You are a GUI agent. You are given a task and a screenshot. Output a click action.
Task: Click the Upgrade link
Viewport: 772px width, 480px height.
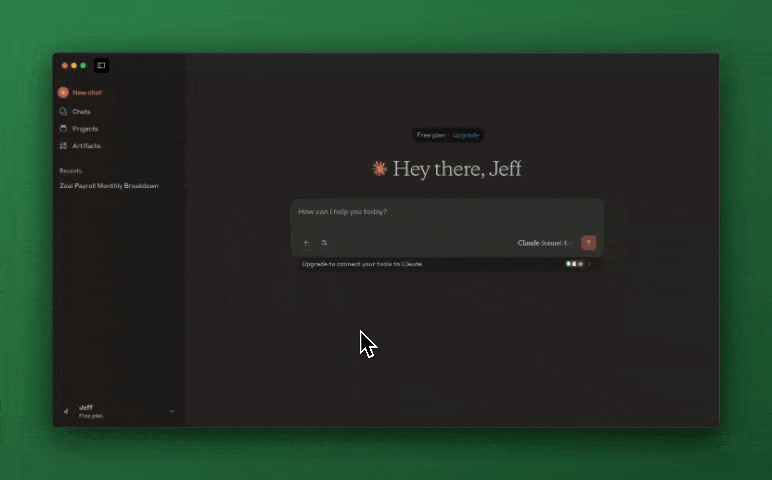[466, 135]
